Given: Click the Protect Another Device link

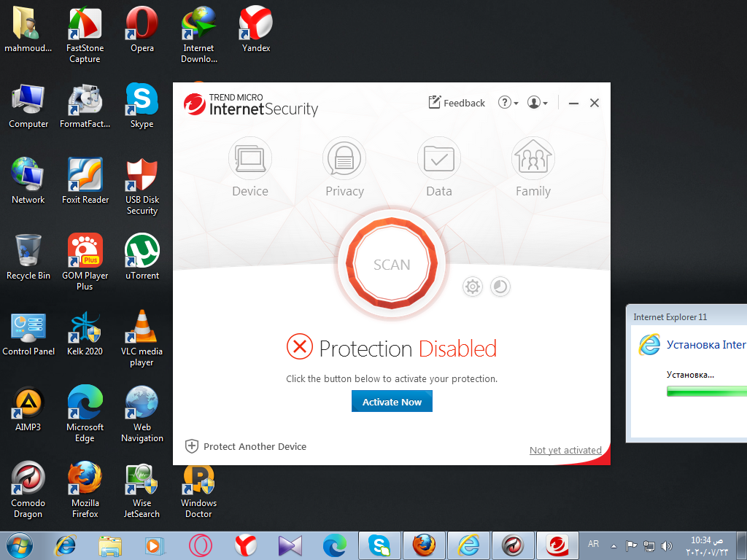Looking at the screenshot, I should tap(246, 447).
